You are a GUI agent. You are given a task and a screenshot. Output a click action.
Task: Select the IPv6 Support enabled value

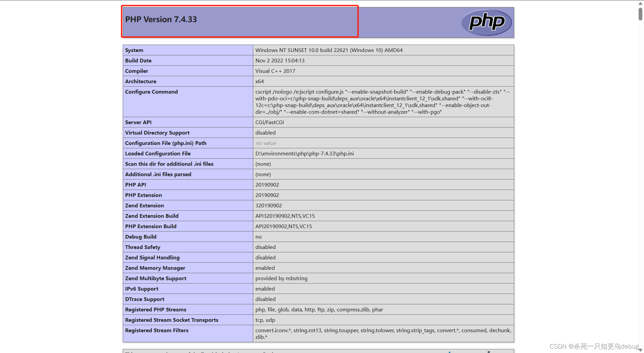(x=265, y=289)
